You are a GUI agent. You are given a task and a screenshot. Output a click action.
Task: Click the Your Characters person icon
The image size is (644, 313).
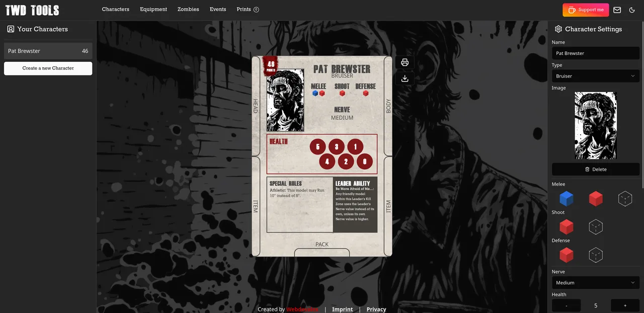click(x=11, y=29)
